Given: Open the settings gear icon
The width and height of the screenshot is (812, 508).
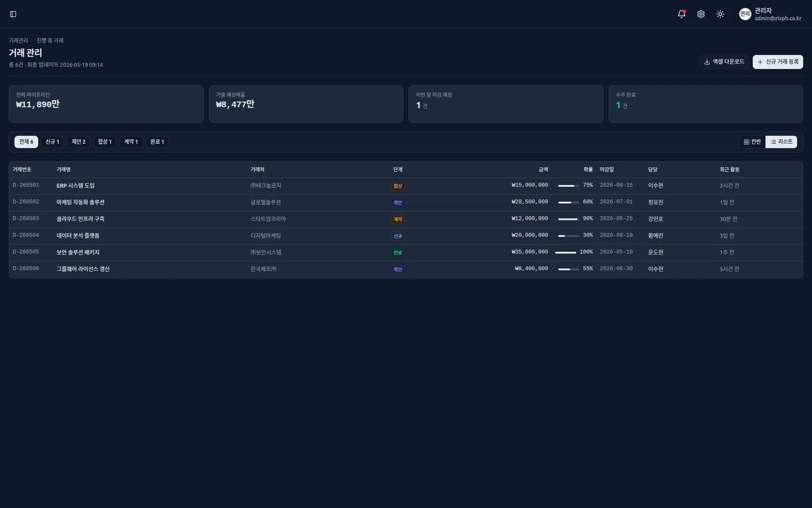Looking at the screenshot, I should pos(701,14).
